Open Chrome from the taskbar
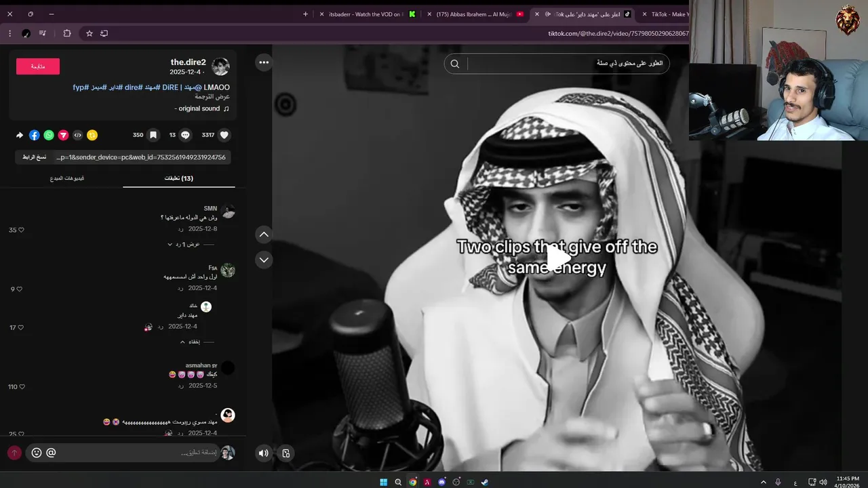This screenshot has width=868, height=488. (x=413, y=482)
